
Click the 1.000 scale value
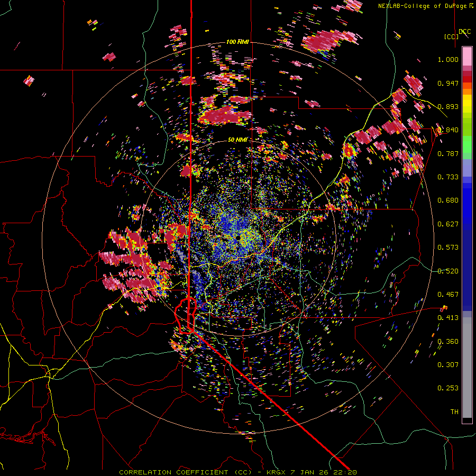(x=448, y=59)
